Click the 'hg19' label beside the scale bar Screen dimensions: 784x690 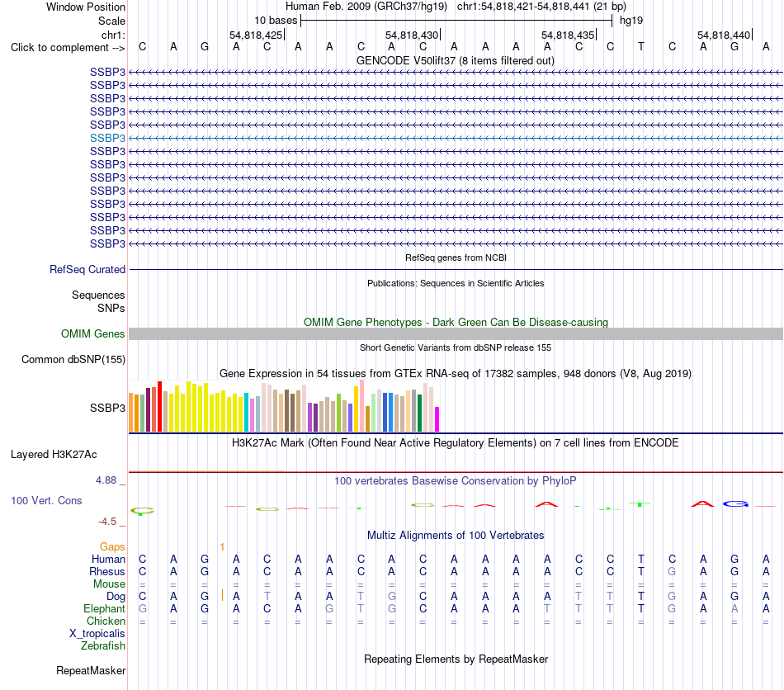click(x=631, y=21)
